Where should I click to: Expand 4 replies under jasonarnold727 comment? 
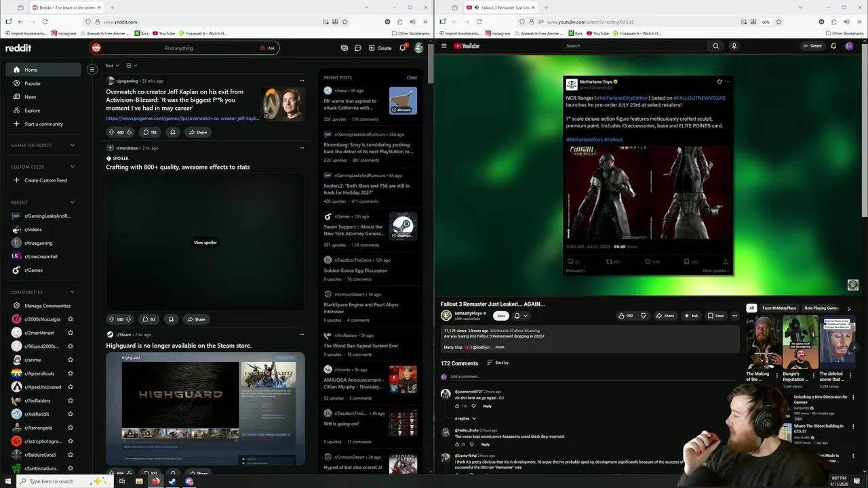click(x=465, y=418)
